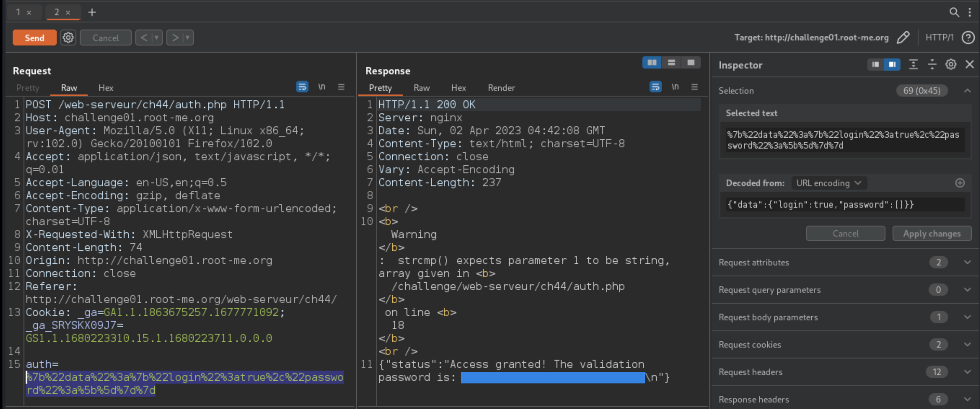Click the Content-Length: 74 header line
Viewport: 980px width, 409px height.
(84, 247)
